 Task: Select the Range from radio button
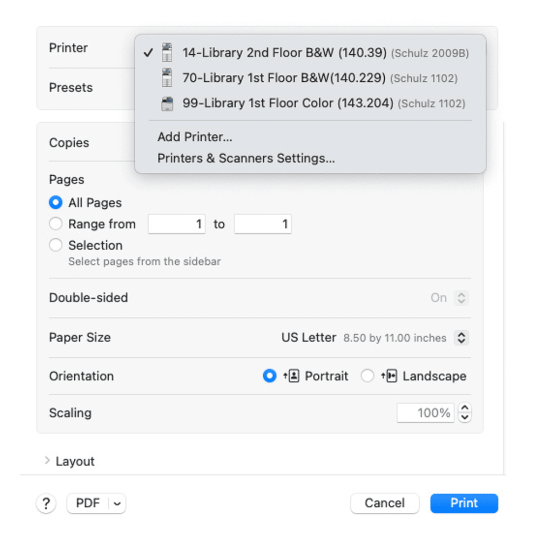(56, 224)
